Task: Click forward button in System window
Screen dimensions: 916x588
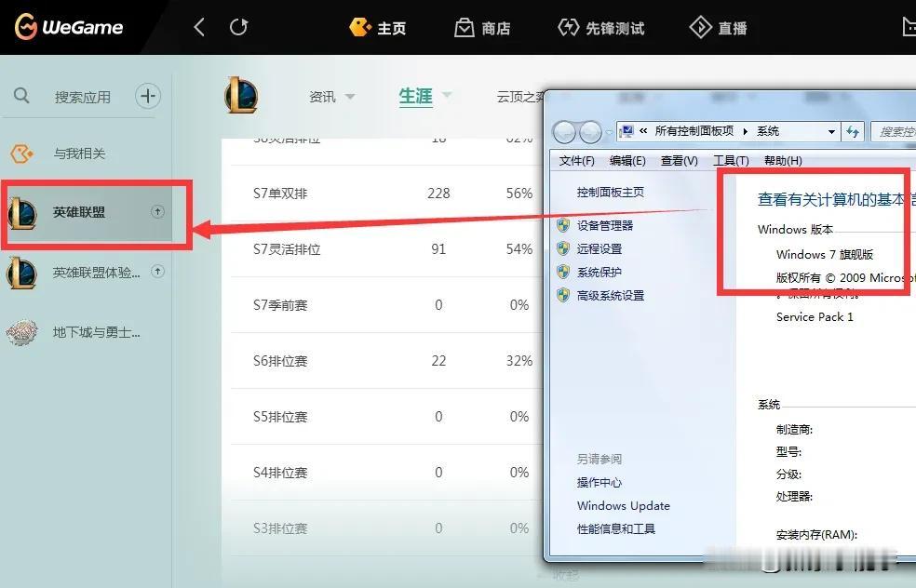Action: [x=590, y=132]
